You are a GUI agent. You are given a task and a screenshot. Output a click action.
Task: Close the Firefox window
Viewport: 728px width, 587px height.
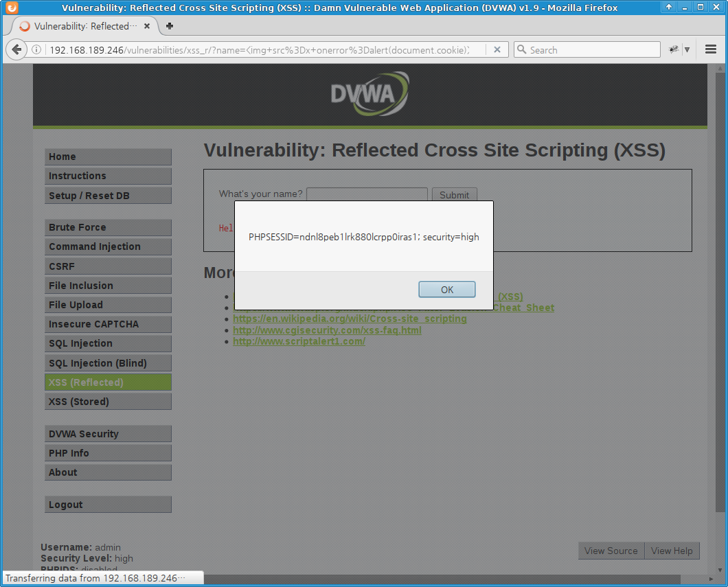click(716, 7)
